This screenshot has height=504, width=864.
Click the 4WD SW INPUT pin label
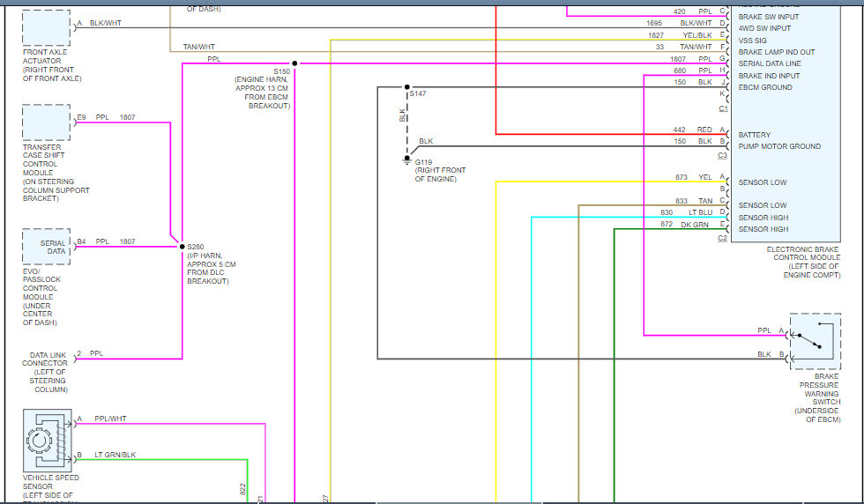pyautogui.click(x=764, y=28)
